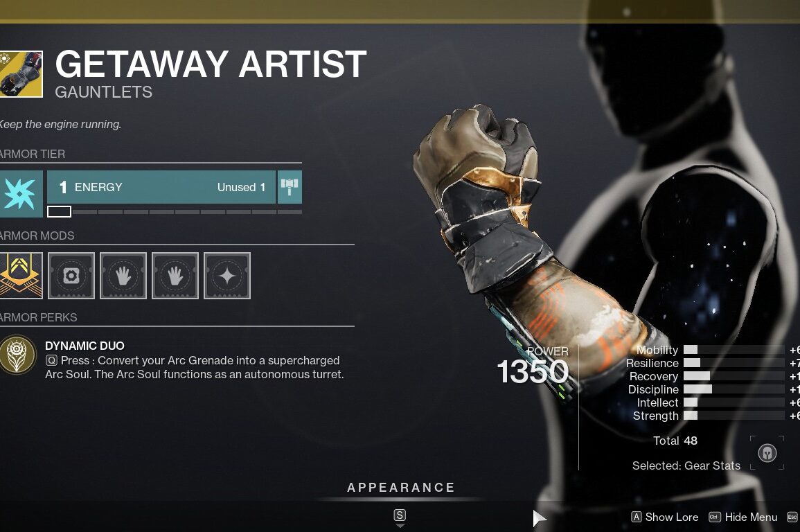
Task: Open the general armor mod slot
Action: pos(71,276)
